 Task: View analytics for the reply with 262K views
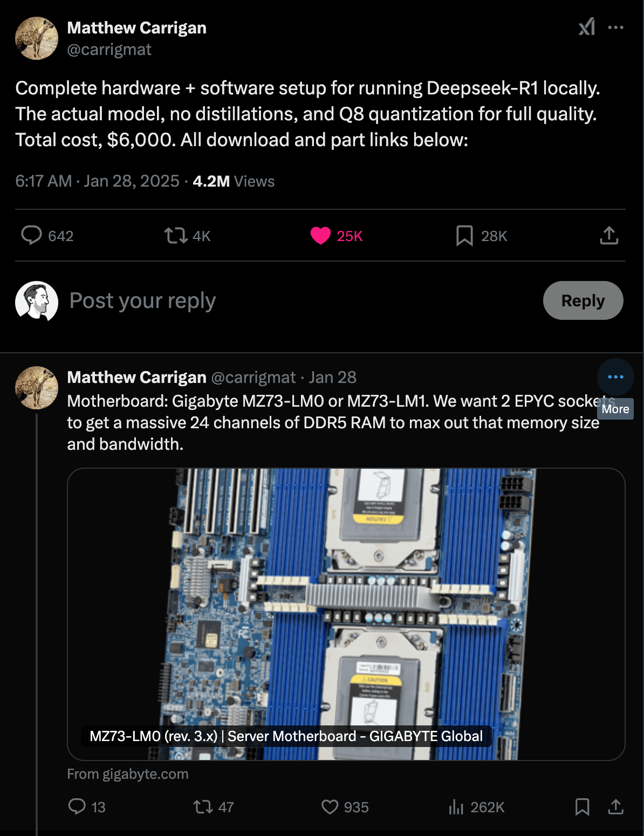click(x=456, y=807)
